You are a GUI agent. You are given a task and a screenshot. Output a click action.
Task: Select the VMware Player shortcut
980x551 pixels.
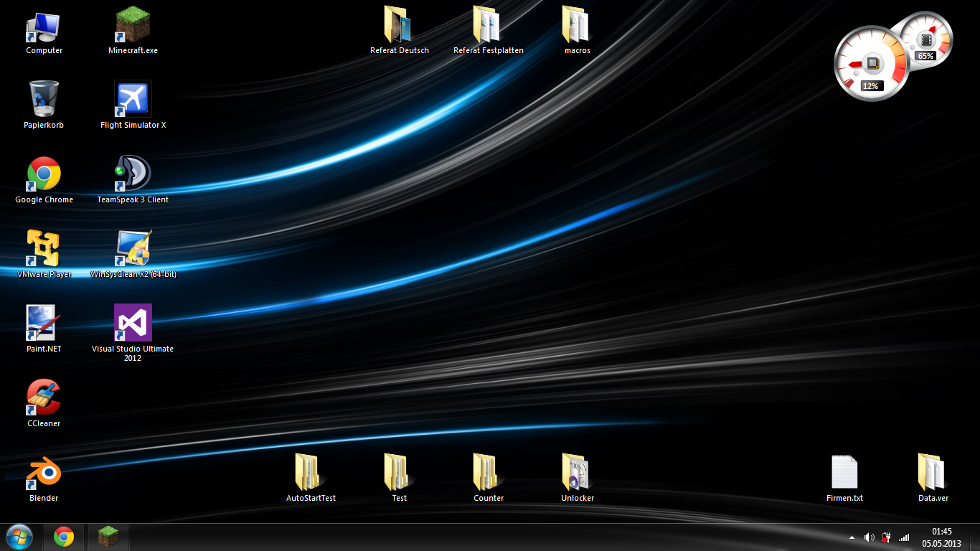(44, 248)
